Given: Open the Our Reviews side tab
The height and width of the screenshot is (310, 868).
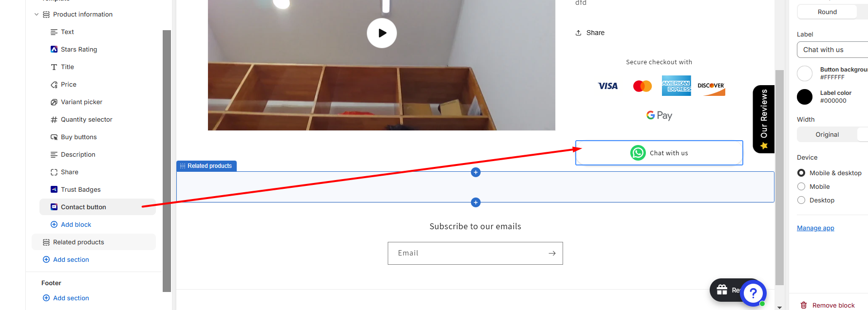Looking at the screenshot, I should tap(763, 119).
